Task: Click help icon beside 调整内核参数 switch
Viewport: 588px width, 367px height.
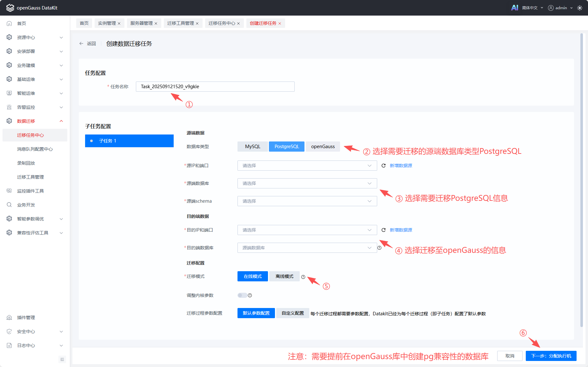Action: (x=250, y=295)
